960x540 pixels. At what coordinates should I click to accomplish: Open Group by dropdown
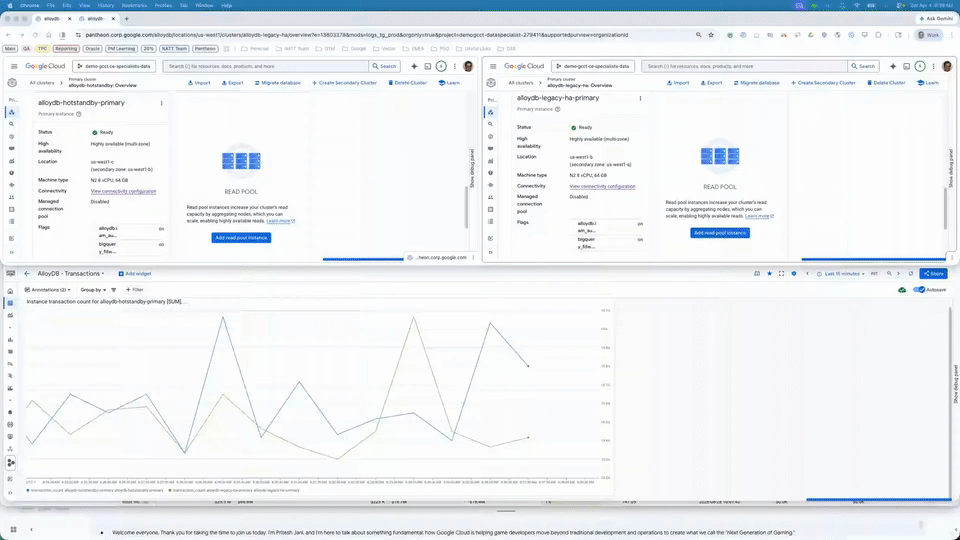[93, 290]
